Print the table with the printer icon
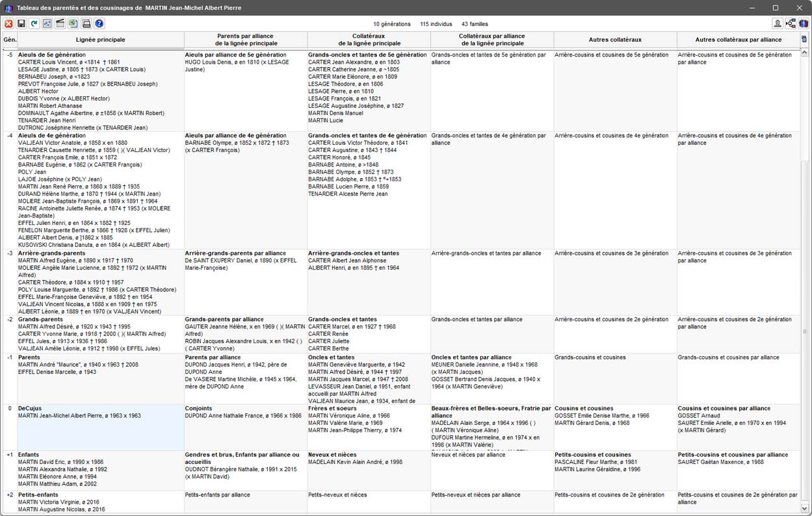Screen dimensions: 812x516 [86, 24]
